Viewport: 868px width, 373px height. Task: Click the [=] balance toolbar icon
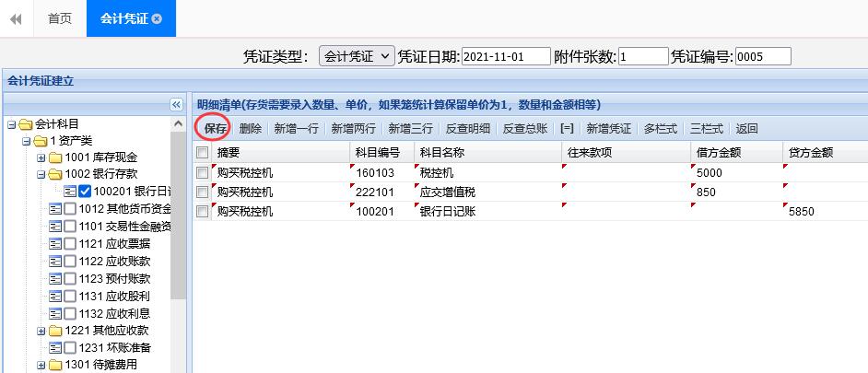[x=567, y=129]
